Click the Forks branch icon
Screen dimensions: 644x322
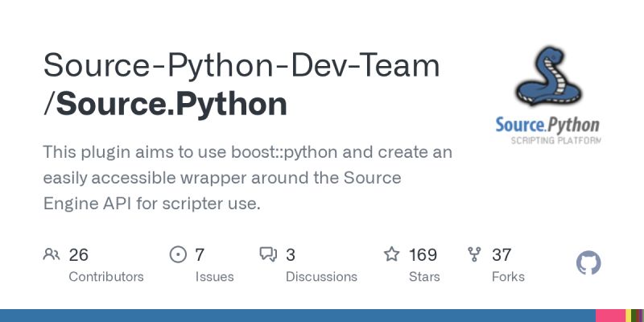[x=474, y=254]
